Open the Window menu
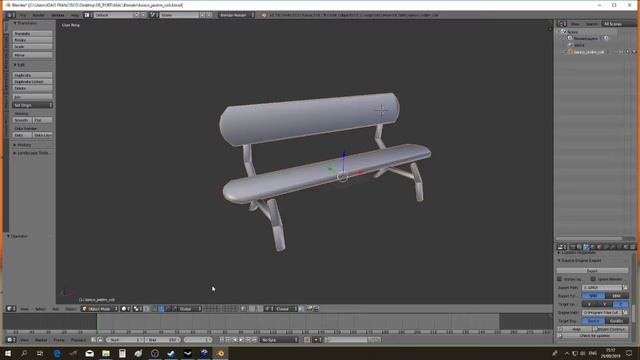This screenshot has height=360, width=640. pyautogui.click(x=58, y=15)
